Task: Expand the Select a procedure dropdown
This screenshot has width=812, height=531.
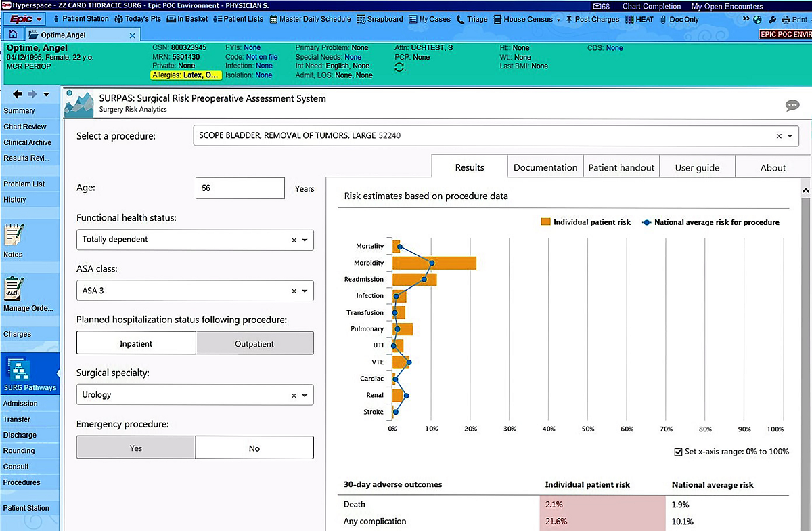Action: (790, 136)
